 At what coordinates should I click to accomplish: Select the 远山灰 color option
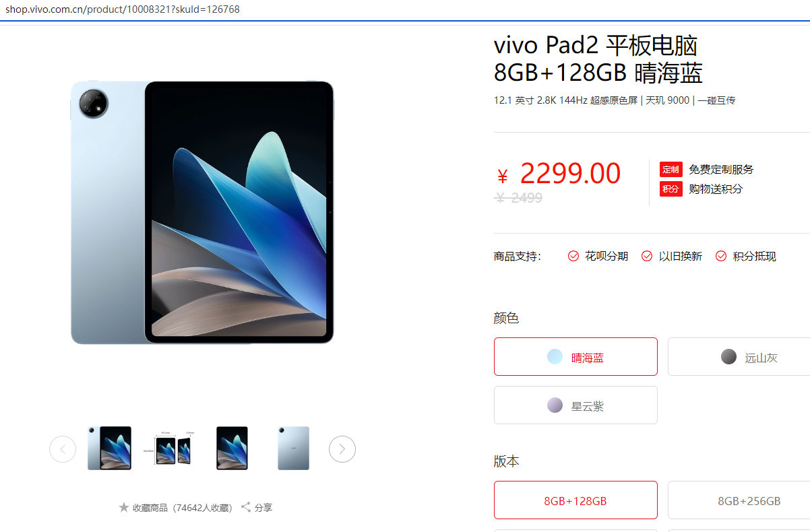point(739,356)
